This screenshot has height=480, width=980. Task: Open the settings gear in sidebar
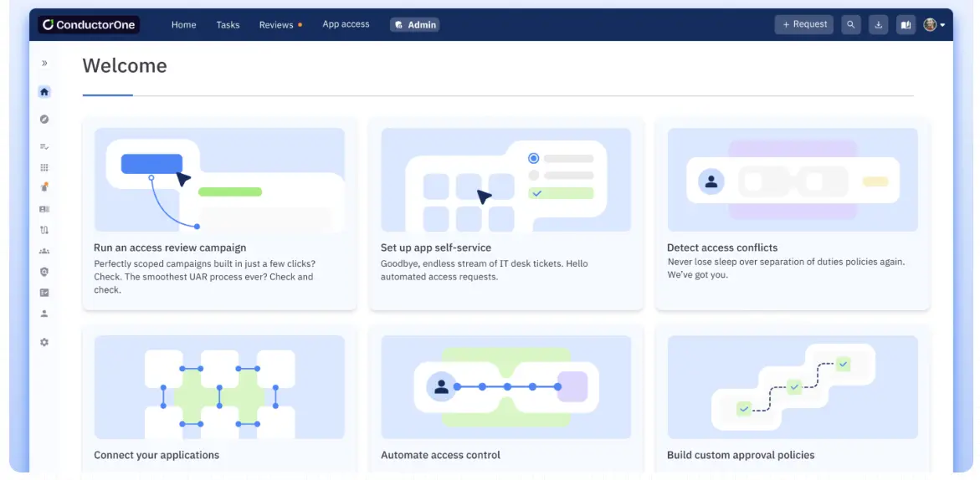coord(44,342)
